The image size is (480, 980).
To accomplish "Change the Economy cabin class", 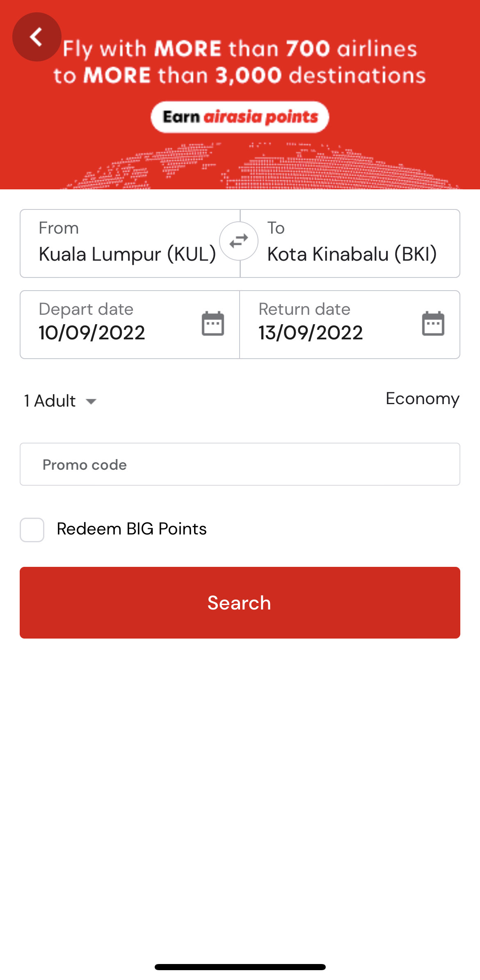I will pos(423,399).
